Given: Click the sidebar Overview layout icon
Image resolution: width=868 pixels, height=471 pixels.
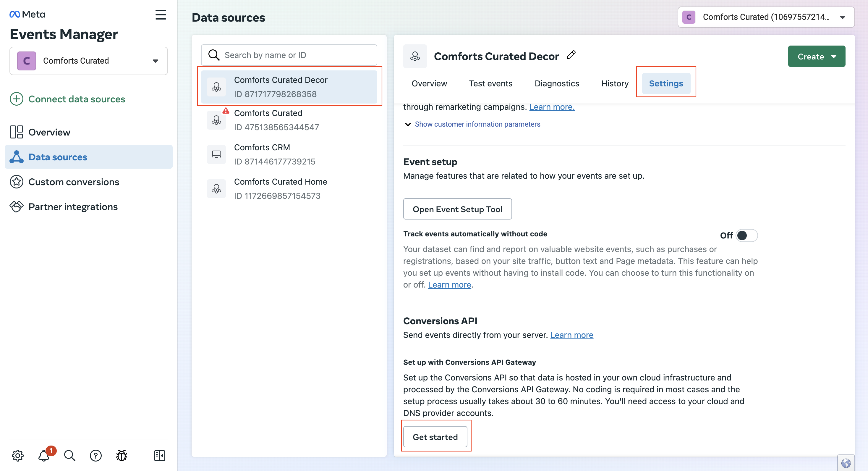Looking at the screenshot, I should coord(17,132).
